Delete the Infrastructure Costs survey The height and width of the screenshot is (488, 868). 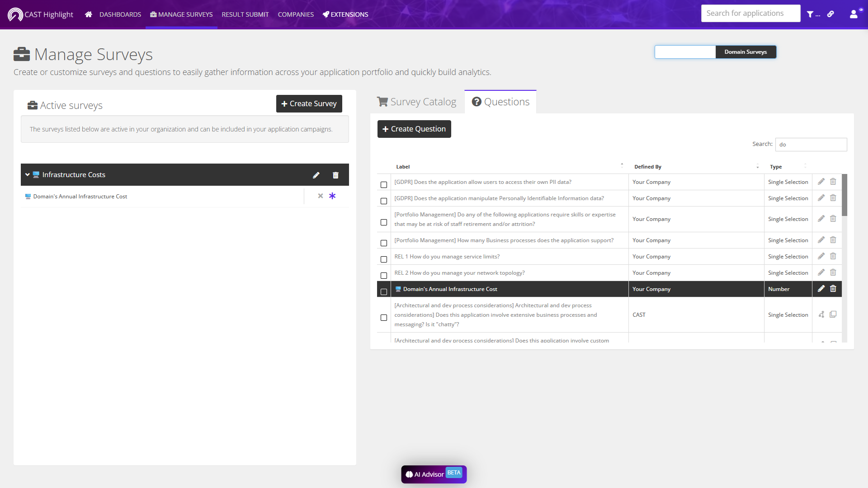click(335, 175)
